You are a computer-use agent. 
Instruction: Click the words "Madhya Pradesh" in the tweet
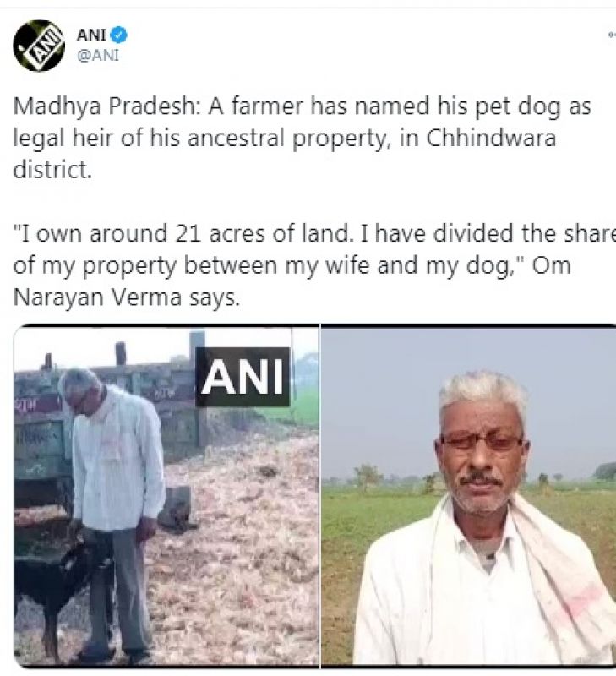(x=107, y=107)
